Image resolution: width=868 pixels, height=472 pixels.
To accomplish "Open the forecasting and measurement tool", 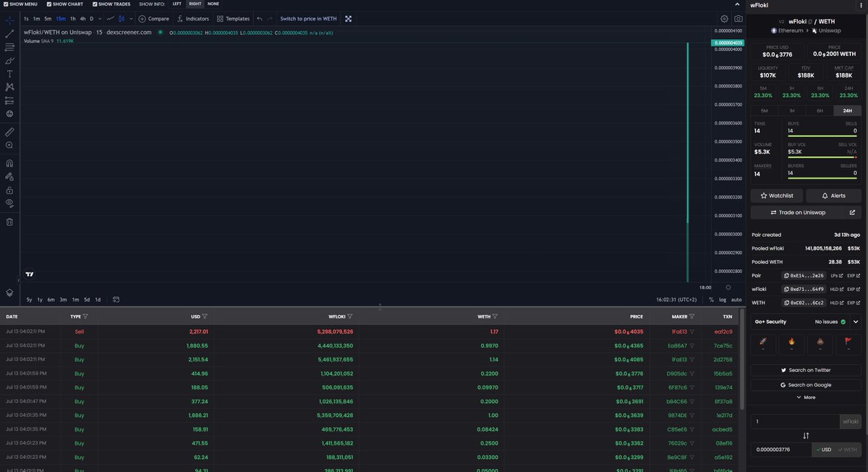I will (x=9, y=101).
